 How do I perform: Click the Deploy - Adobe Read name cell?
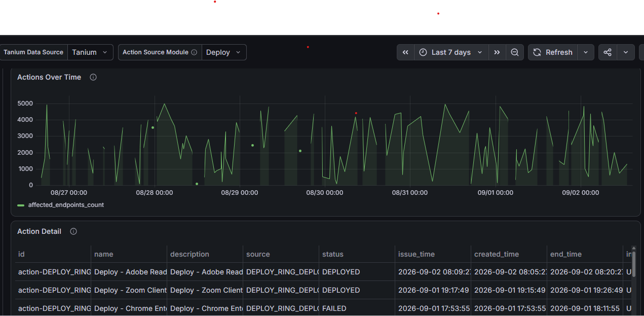(129, 272)
